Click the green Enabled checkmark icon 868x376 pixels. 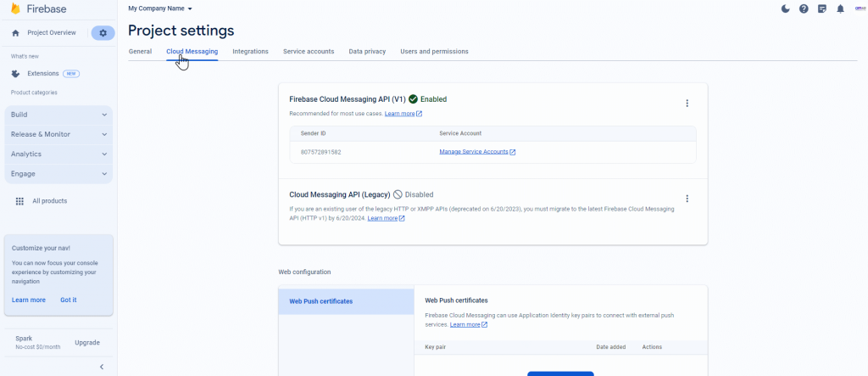click(413, 99)
